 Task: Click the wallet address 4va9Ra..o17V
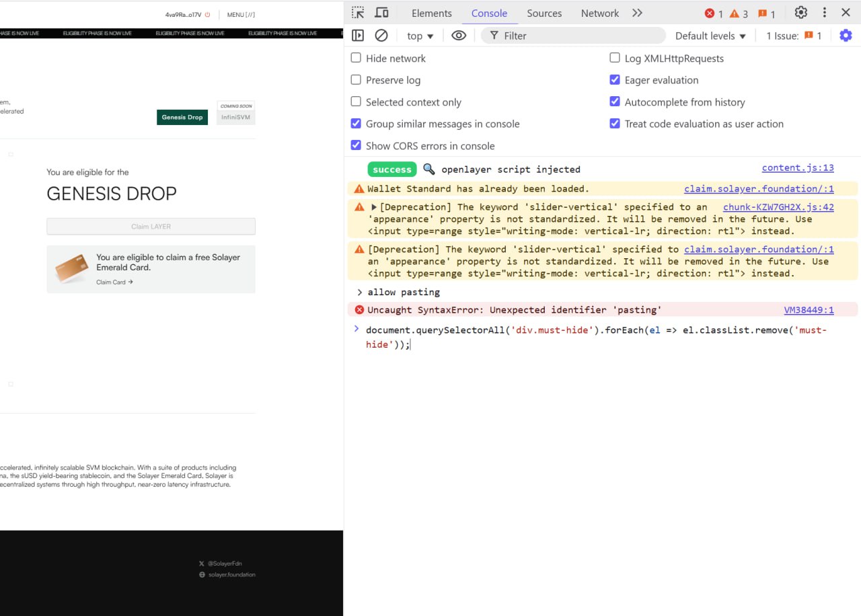pos(183,15)
